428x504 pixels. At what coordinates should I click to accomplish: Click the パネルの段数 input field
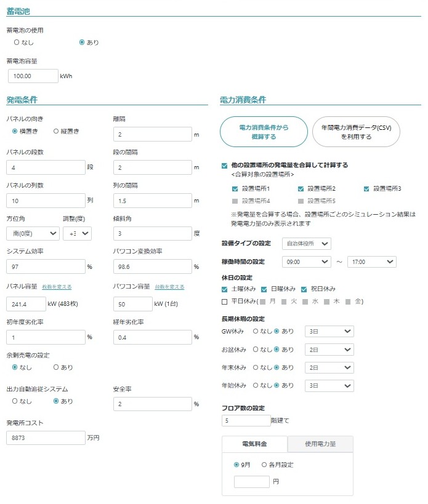click(x=46, y=167)
